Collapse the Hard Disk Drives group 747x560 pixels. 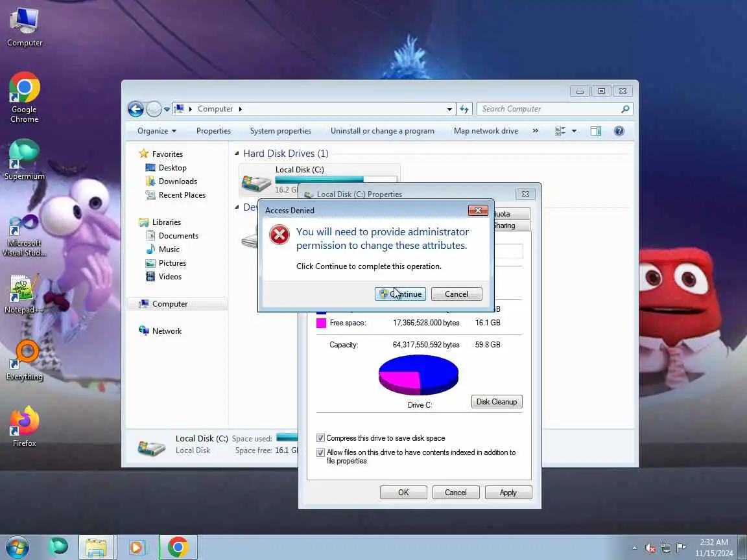pos(237,154)
